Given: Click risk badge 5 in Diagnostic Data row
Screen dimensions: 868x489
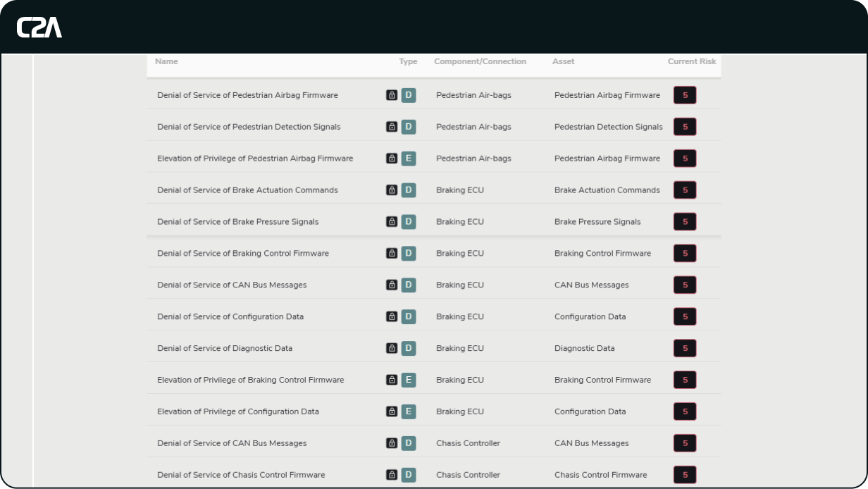Looking at the screenshot, I should tap(685, 348).
